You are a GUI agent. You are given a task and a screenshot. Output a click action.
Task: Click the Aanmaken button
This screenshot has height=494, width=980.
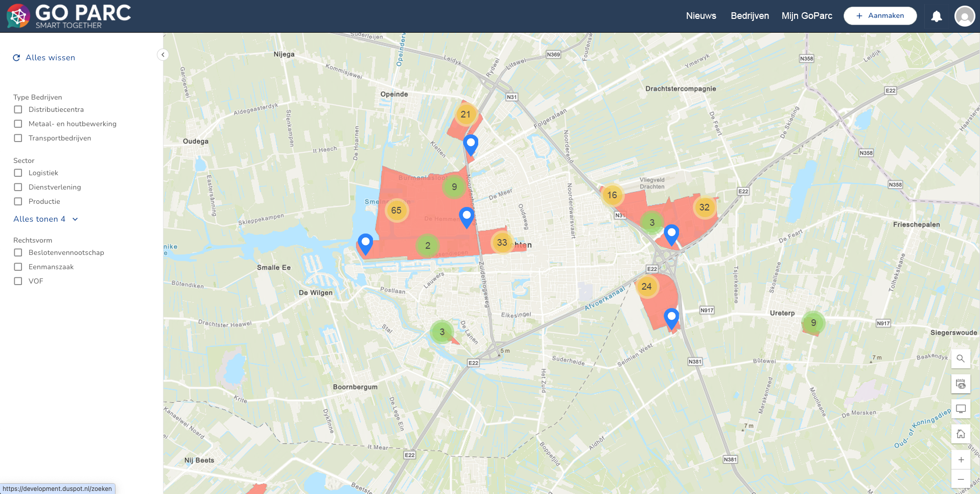[x=880, y=16]
